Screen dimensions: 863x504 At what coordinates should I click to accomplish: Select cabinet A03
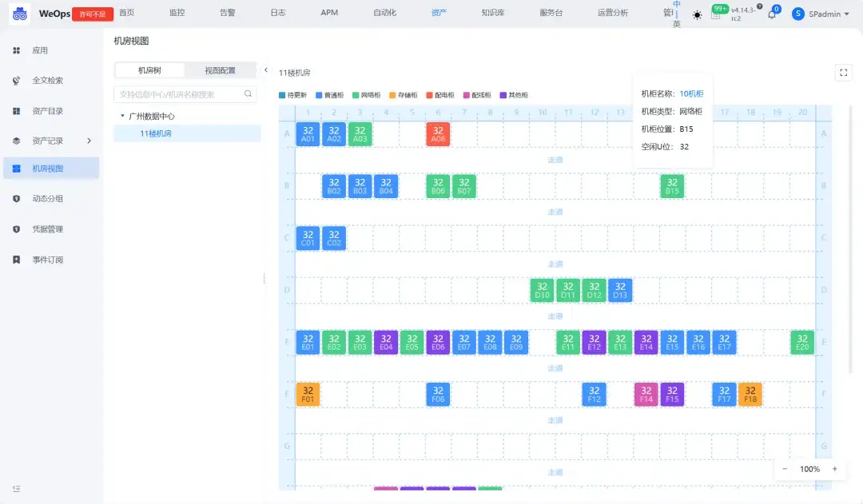tap(360, 133)
